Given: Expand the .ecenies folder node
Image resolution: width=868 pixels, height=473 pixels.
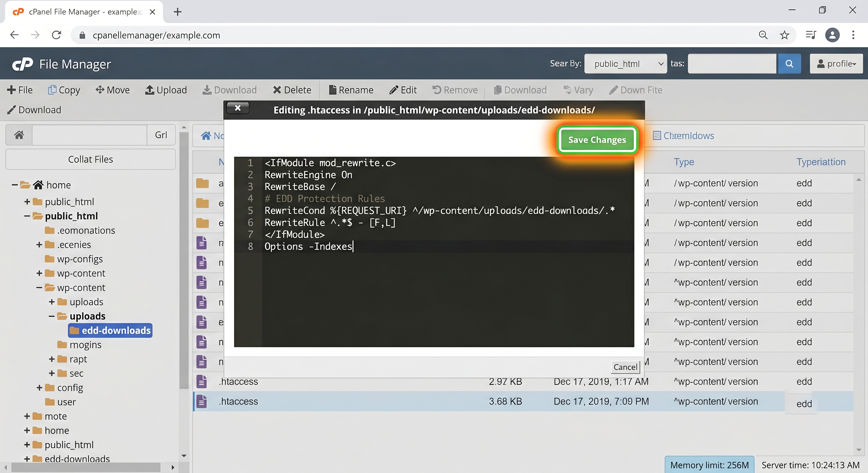Looking at the screenshot, I should pos(39,245).
